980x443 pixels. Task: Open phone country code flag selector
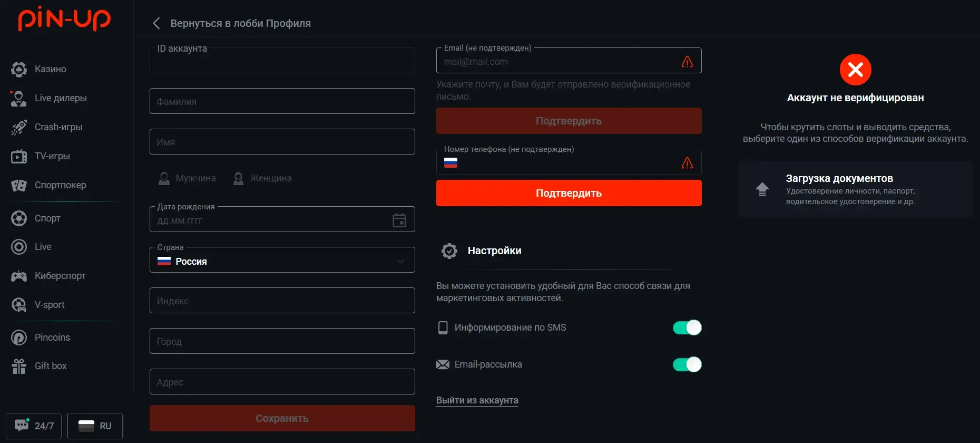[450, 163]
